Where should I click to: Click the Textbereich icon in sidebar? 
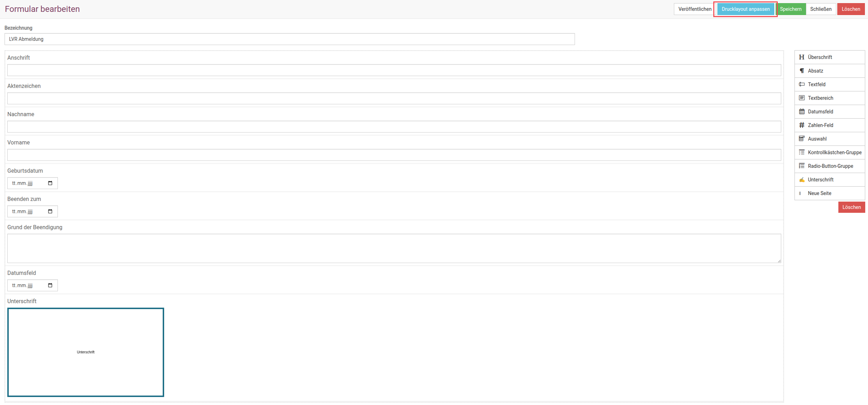point(801,98)
